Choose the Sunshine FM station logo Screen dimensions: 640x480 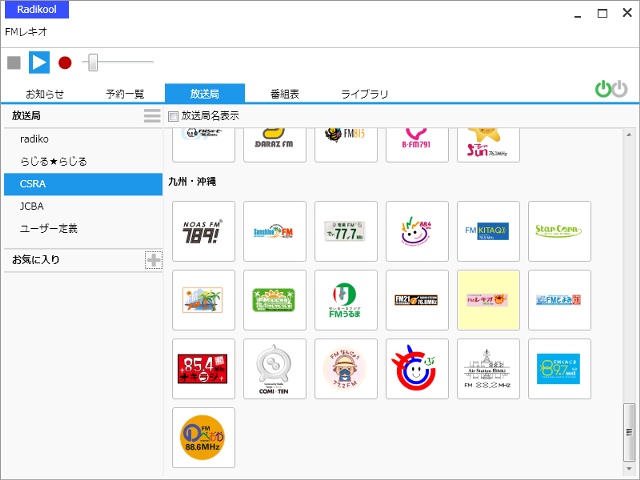[x=275, y=231]
